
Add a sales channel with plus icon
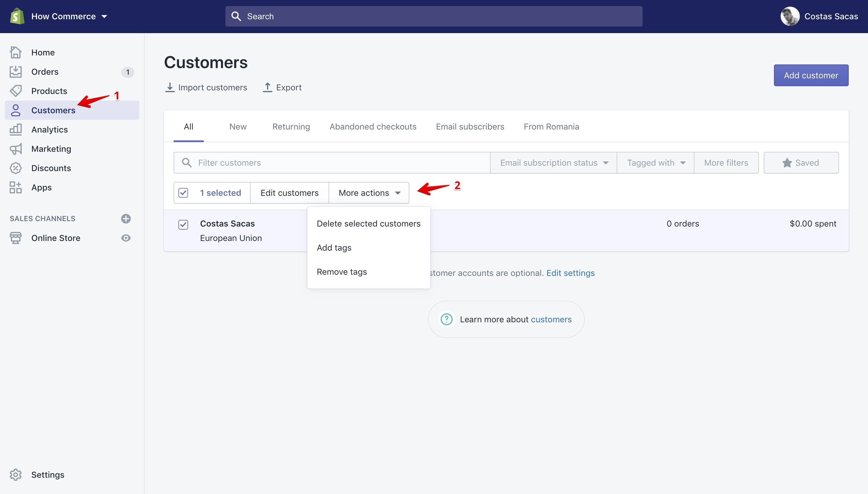pyautogui.click(x=126, y=219)
